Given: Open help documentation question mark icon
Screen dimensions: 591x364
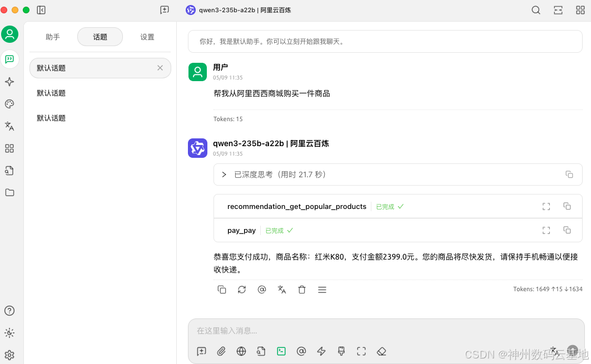Looking at the screenshot, I should (x=9, y=311).
